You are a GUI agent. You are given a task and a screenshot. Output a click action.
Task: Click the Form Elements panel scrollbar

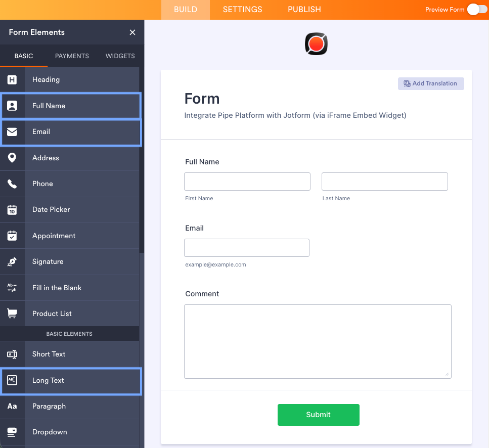click(142, 160)
